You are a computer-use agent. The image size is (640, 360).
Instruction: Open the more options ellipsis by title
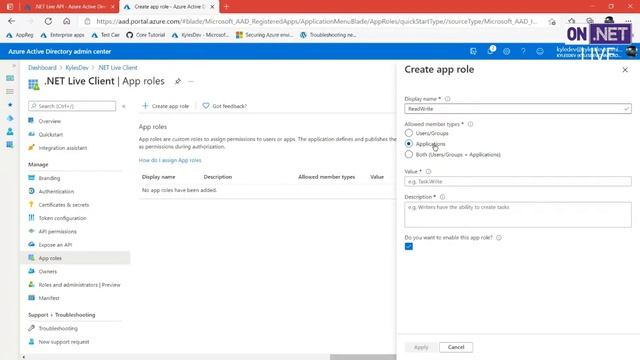[x=191, y=81]
